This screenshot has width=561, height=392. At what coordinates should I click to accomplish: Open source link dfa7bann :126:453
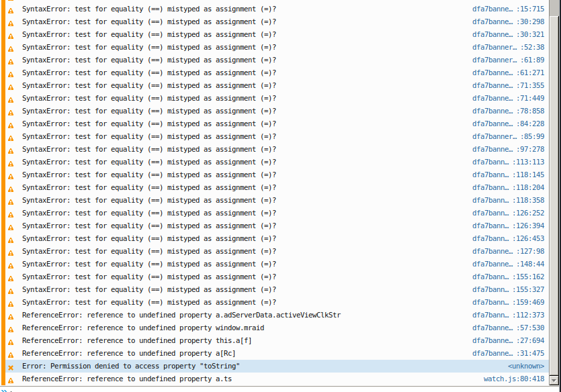pos(508,238)
